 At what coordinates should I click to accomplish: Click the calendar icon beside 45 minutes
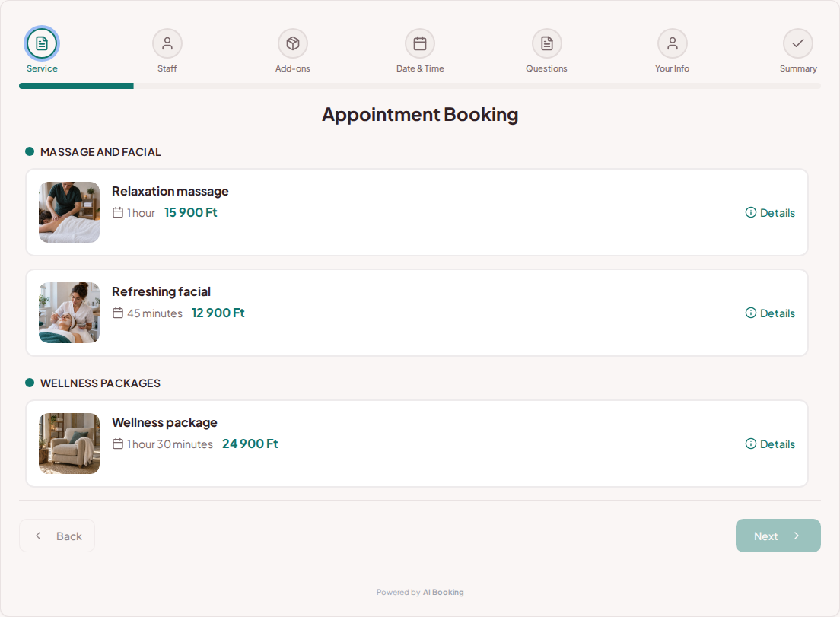(118, 313)
